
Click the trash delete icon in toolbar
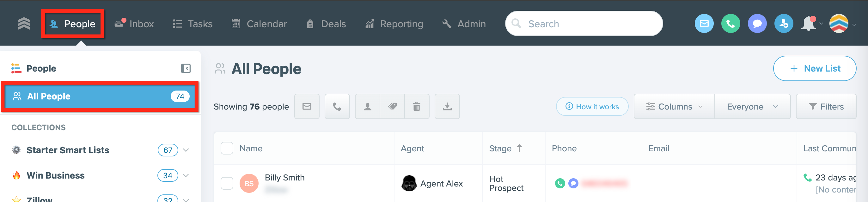(417, 107)
